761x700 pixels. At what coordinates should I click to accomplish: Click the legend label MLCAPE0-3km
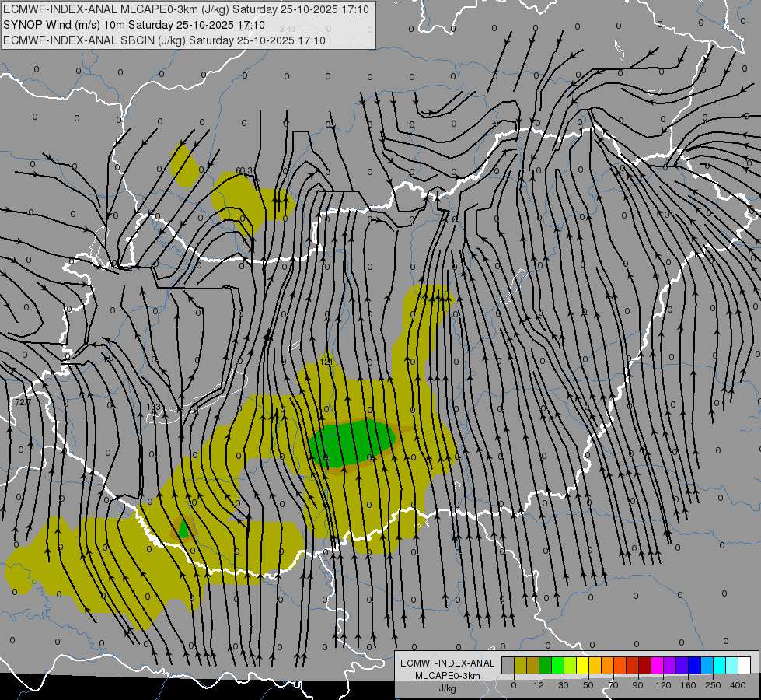[447, 676]
